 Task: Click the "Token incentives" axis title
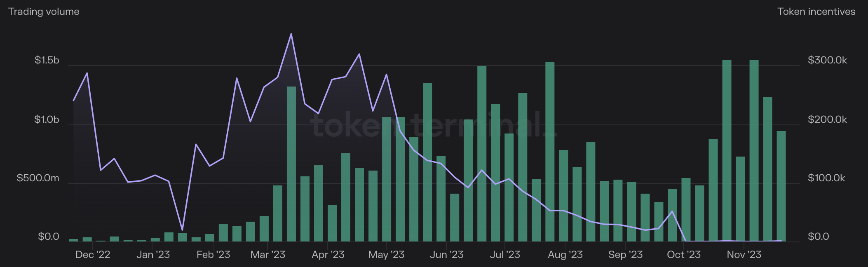click(x=816, y=12)
